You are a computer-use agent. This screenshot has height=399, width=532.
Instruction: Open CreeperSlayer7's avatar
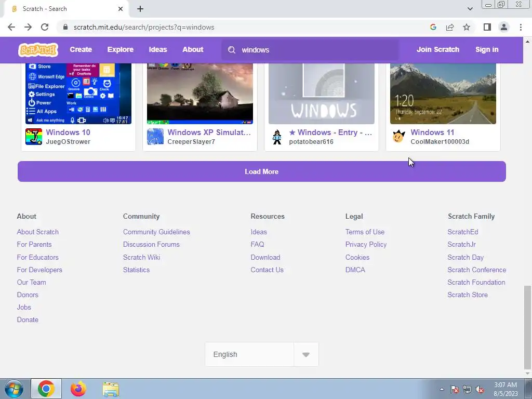point(155,137)
